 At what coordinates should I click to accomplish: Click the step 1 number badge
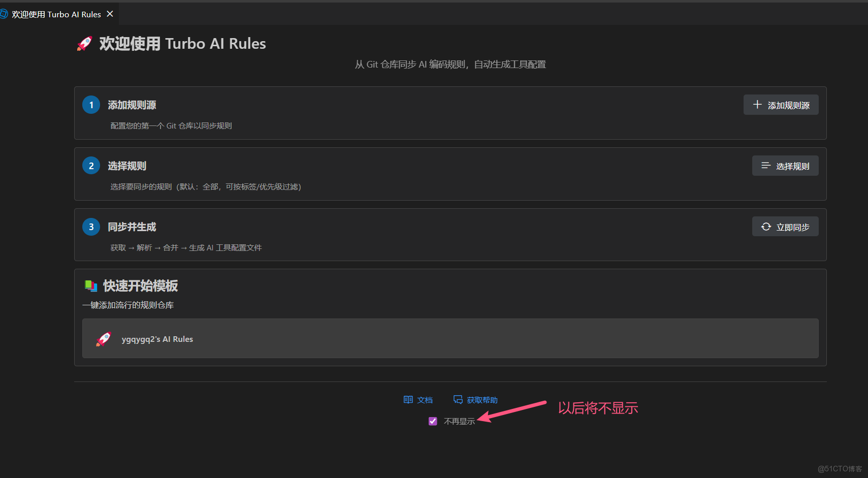point(91,105)
